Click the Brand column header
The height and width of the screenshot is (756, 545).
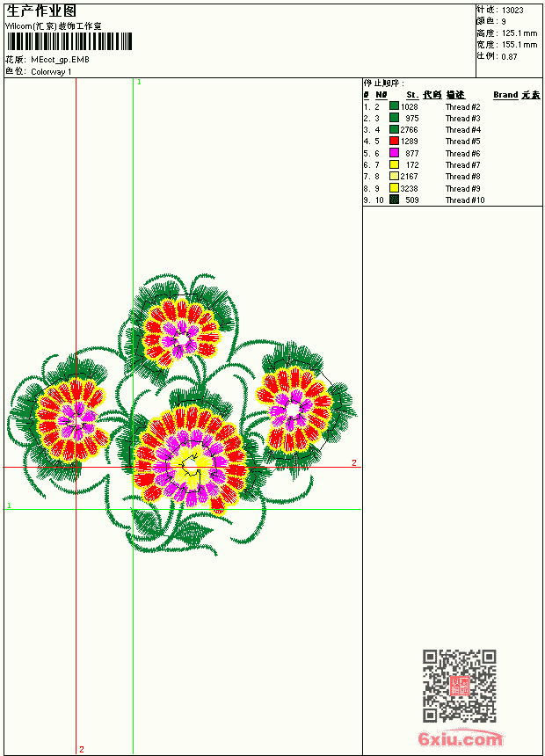(505, 95)
